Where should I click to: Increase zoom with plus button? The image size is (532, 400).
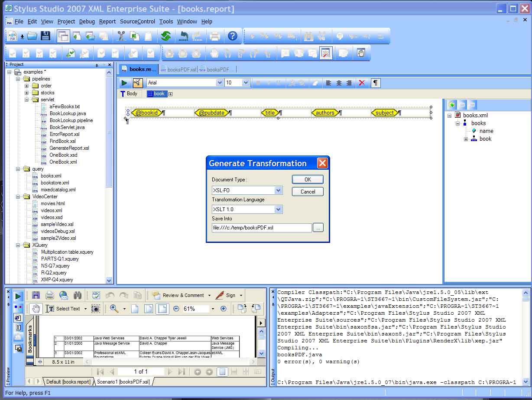click(x=224, y=309)
